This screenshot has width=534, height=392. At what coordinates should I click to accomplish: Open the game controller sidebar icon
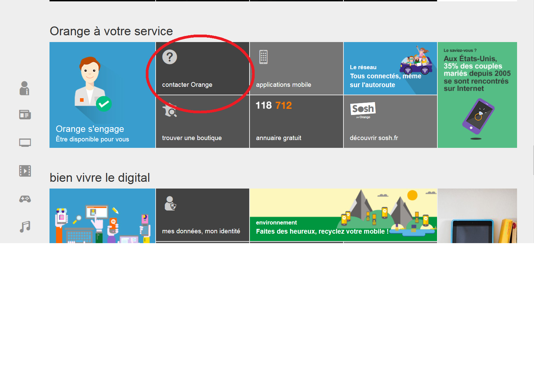pos(25,199)
